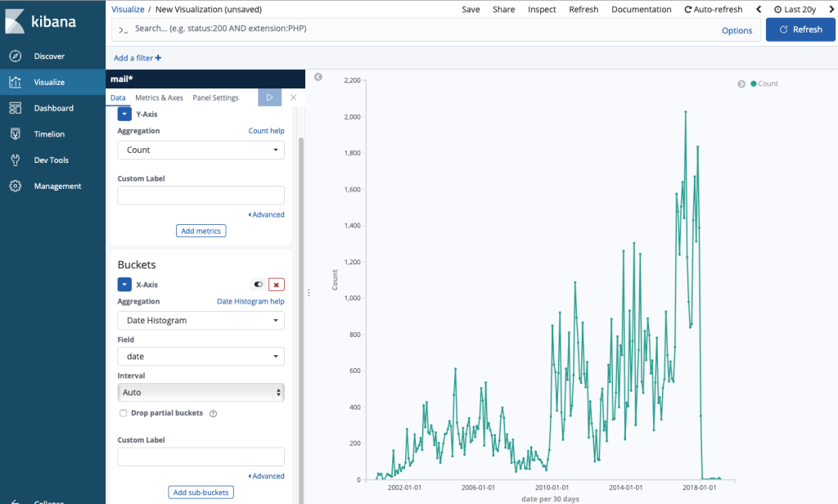Toggle the Count legend series
The width and height of the screenshot is (838, 504).
point(764,83)
